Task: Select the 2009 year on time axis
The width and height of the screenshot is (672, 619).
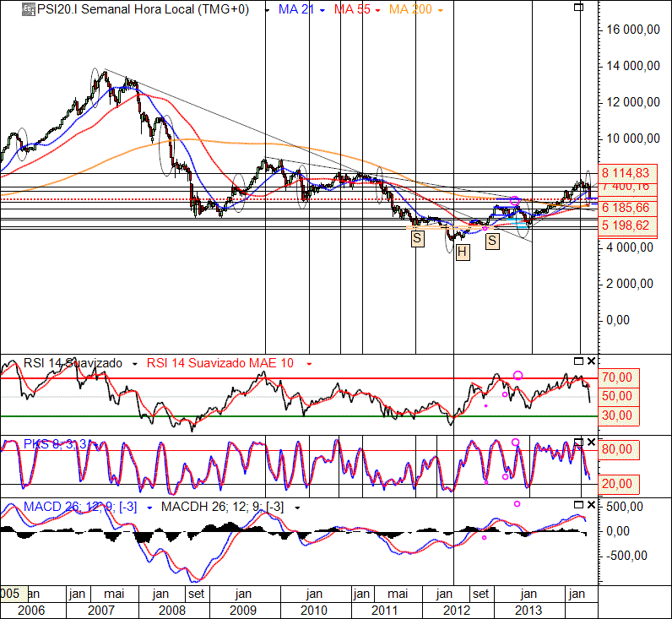Action: click(243, 610)
